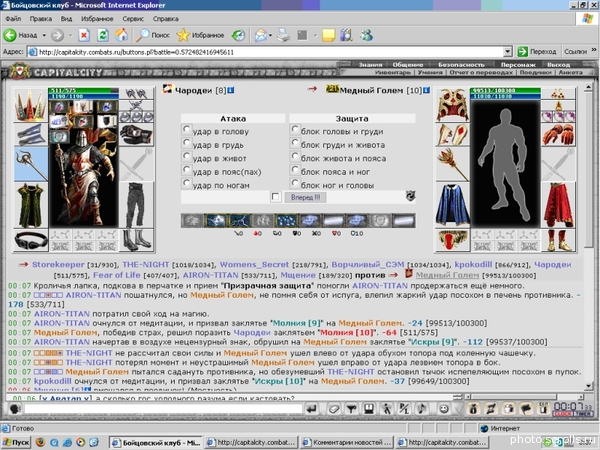Select attack 'удар в грудь'
600x450 pixels.
[x=186, y=143]
